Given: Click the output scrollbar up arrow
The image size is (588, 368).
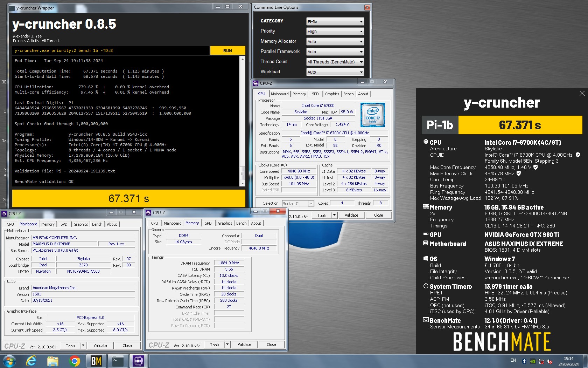Looking at the screenshot, I should [x=242, y=59].
